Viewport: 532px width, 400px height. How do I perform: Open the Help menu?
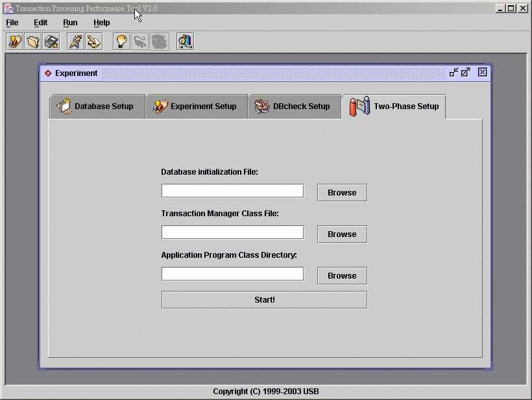102,23
